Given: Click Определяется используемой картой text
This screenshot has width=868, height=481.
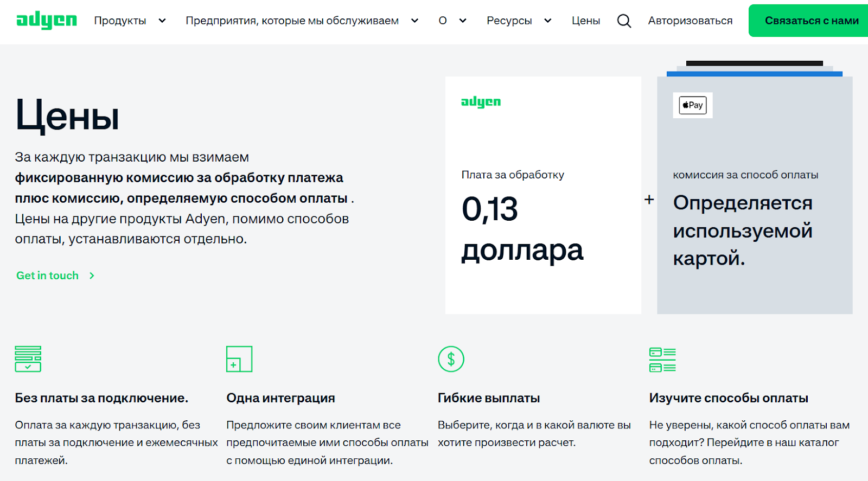Looking at the screenshot, I should pyautogui.click(x=743, y=230).
